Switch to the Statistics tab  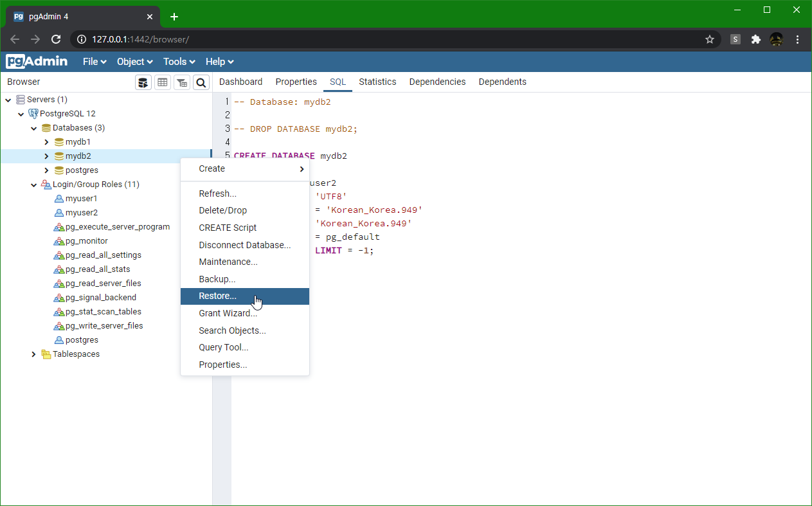click(x=377, y=82)
